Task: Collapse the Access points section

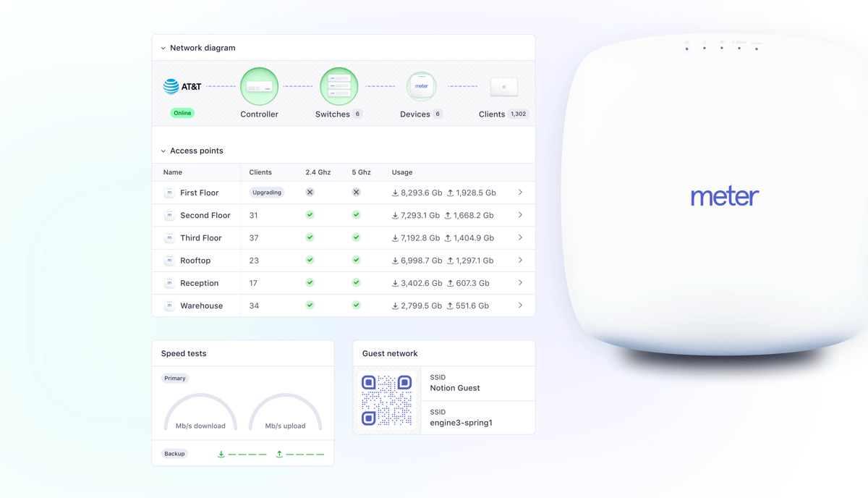Action: coord(163,150)
